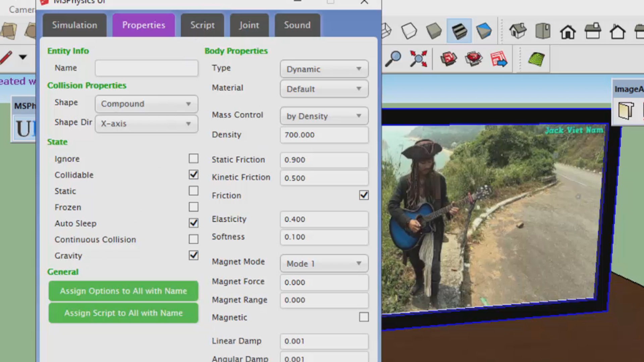The height and width of the screenshot is (362, 644).
Task: Click the Density value field
Action: point(324,135)
